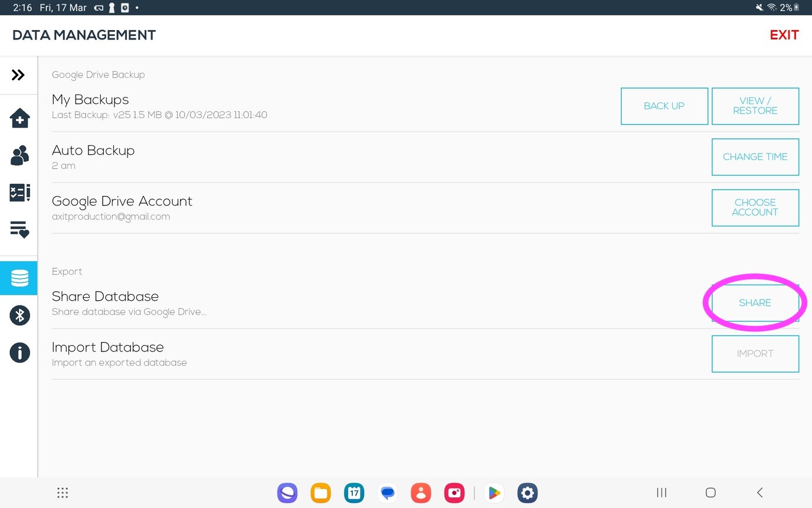Viewport: 812px width, 508px height.
Task: Open the favorites list heart icon
Action: pos(19,230)
